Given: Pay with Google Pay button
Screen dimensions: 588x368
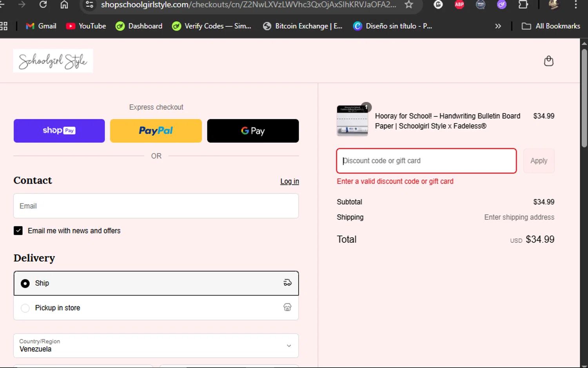Looking at the screenshot, I should (x=253, y=131).
